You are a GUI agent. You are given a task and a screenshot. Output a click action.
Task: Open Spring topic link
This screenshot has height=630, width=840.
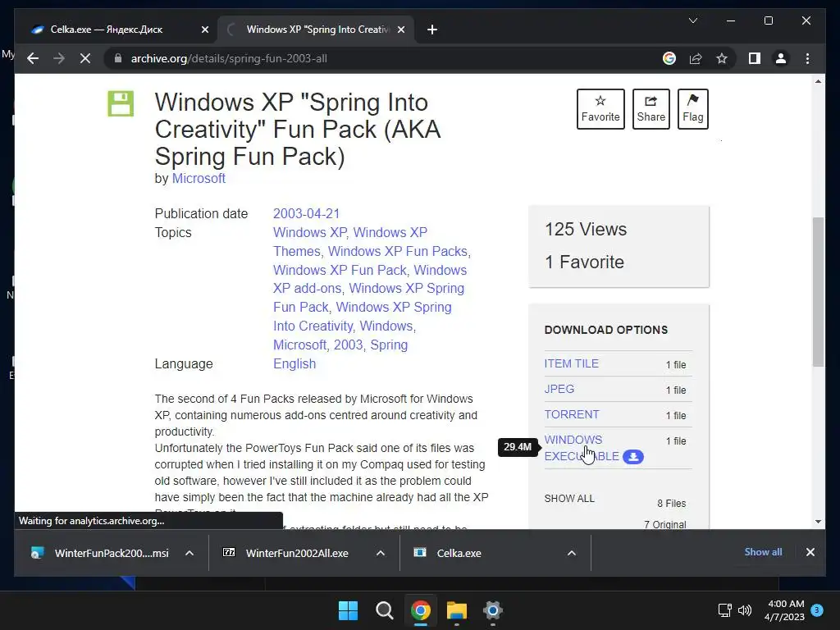tap(389, 345)
